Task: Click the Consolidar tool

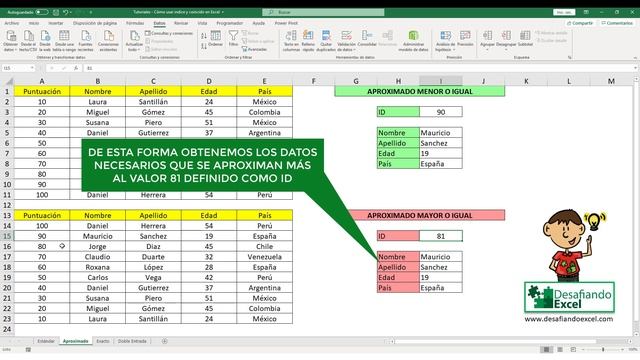Action: pos(367,38)
